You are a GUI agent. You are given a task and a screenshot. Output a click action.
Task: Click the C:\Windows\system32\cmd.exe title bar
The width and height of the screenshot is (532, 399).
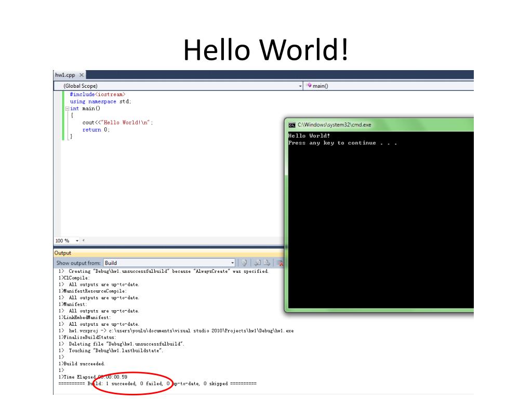pyautogui.click(x=380, y=125)
